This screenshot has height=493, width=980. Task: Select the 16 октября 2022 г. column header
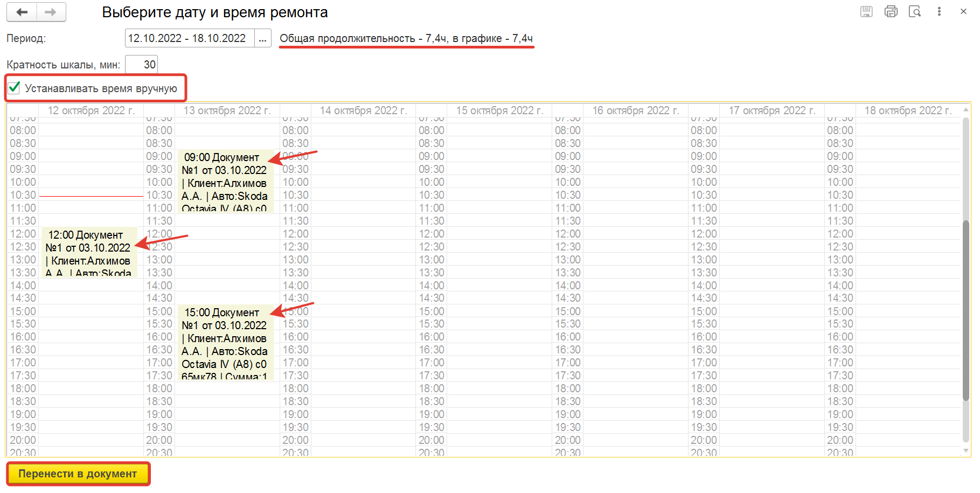pos(636,110)
